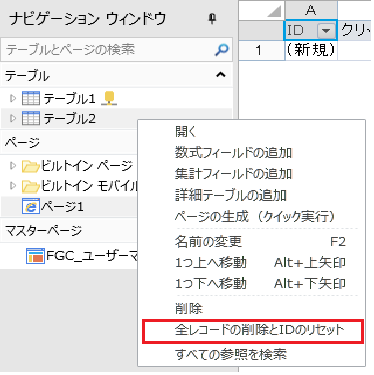Click the ナビゲーション ウィンドウ title
This screenshot has height=375, width=374.
tap(88, 19)
